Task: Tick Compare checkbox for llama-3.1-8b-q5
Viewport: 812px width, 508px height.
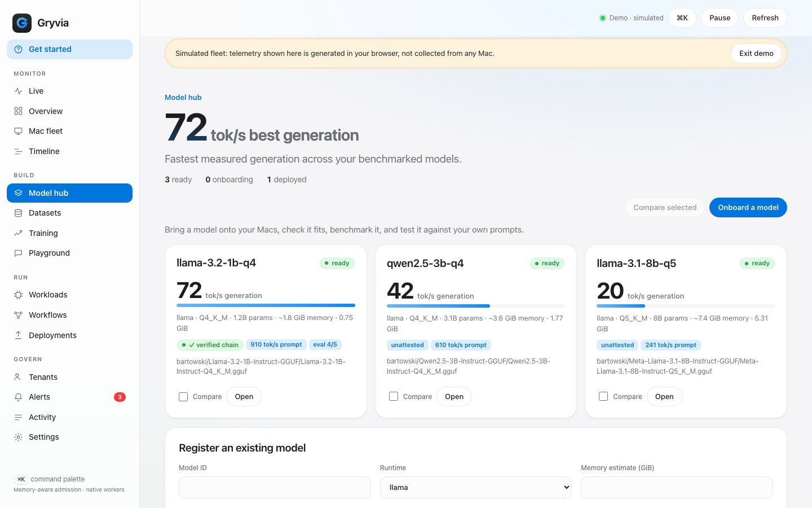Action: 603,397
